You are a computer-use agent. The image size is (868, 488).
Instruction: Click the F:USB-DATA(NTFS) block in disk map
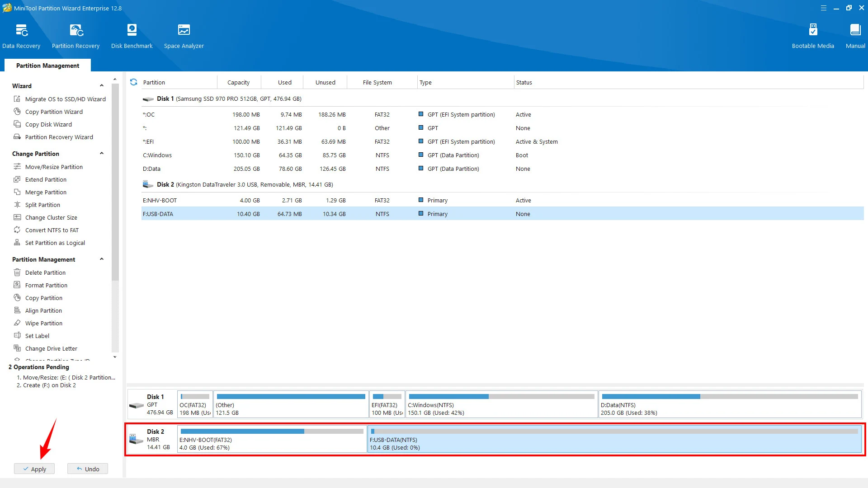[x=615, y=439]
